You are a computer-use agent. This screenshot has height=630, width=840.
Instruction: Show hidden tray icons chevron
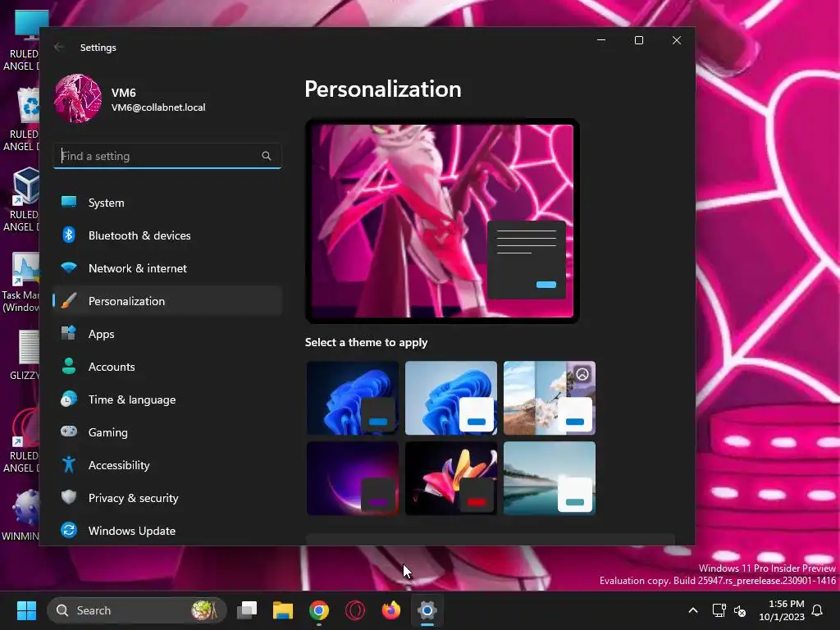692,610
